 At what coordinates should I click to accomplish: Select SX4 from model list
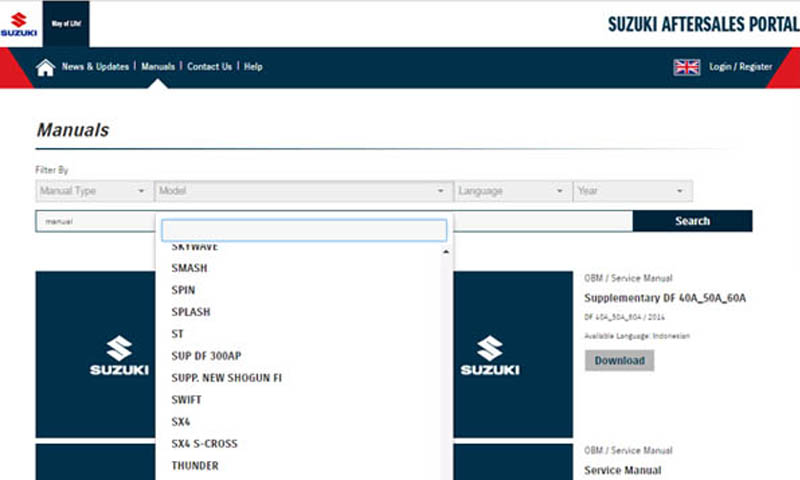[181, 422]
